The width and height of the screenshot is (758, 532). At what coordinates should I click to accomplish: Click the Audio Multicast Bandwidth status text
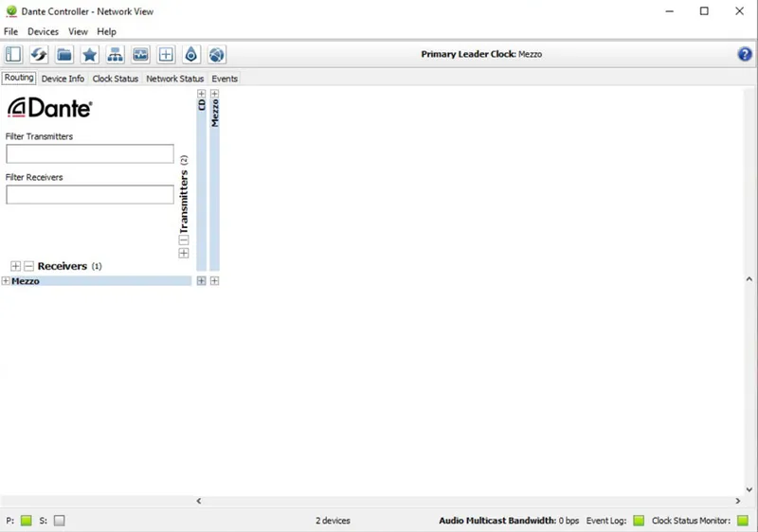[509, 521]
